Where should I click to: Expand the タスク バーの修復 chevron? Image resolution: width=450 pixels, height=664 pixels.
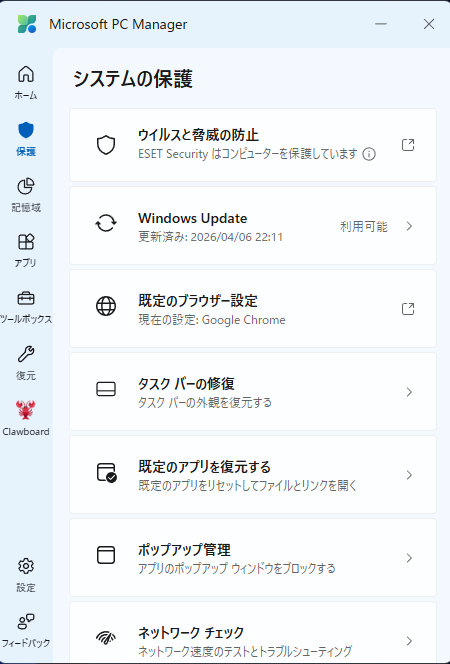click(x=409, y=392)
